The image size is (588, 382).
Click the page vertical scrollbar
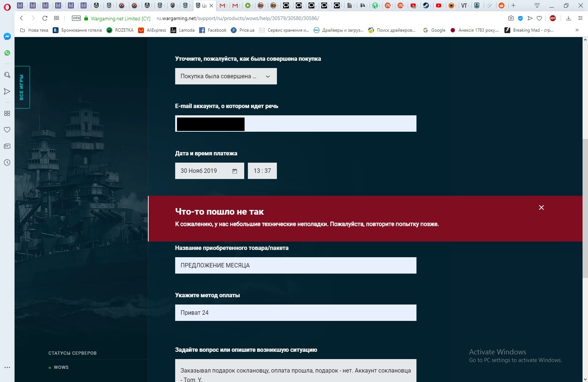585,209
